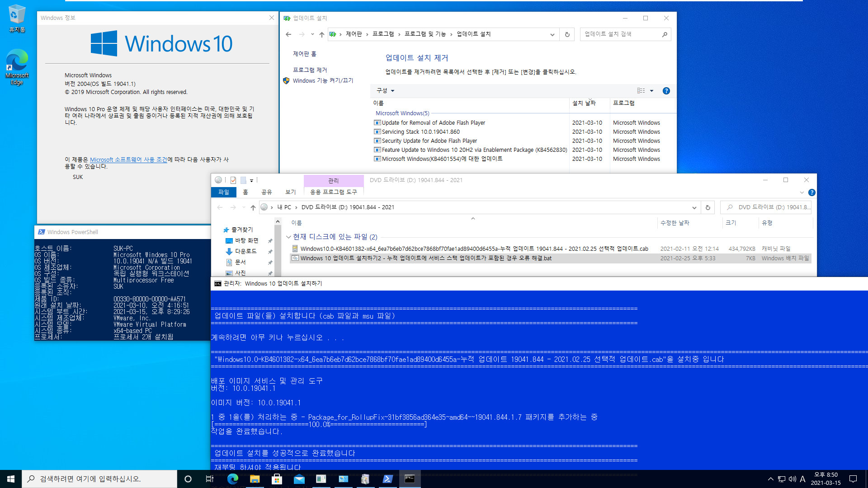Image resolution: width=868 pixels, height=488 pixels.
Task: Go back in 업데이트 설치 window
Action: [288, 34]
